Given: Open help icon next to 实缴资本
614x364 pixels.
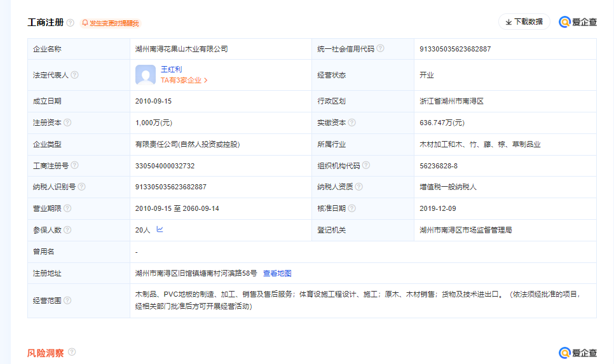Looking at the screenshot, I should tap(351, 123).
